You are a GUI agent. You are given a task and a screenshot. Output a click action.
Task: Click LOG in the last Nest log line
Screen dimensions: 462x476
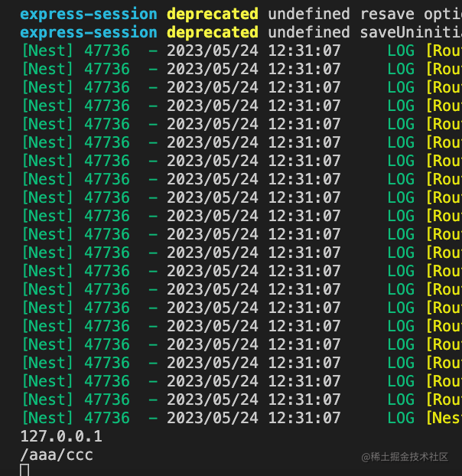401,418
